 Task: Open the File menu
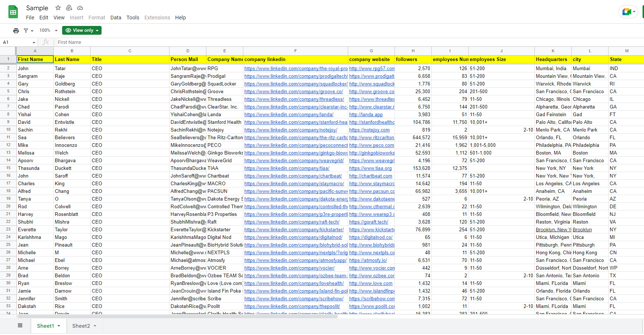click(x=30, y=18)
